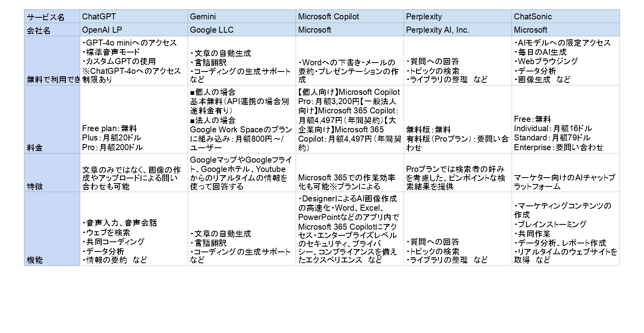
Task: Select feature cell 文章のみではなく、画像の作成
Action: point(134,173)
